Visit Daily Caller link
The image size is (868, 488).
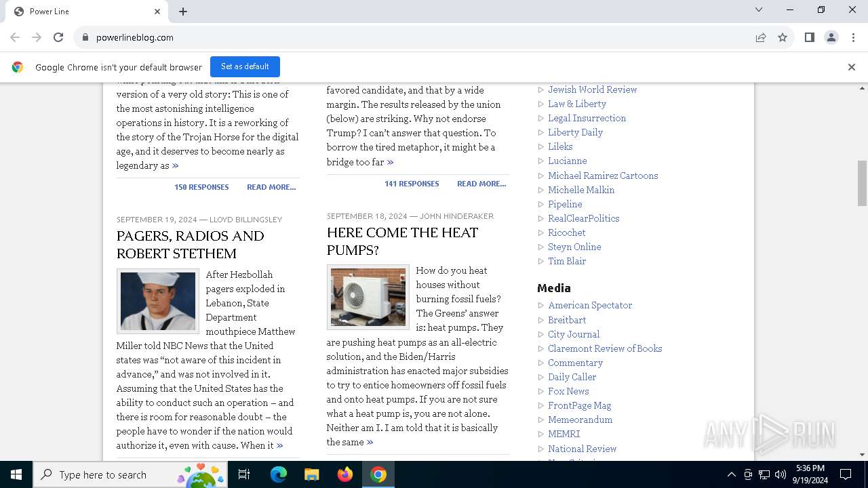(x=572, y=377)
